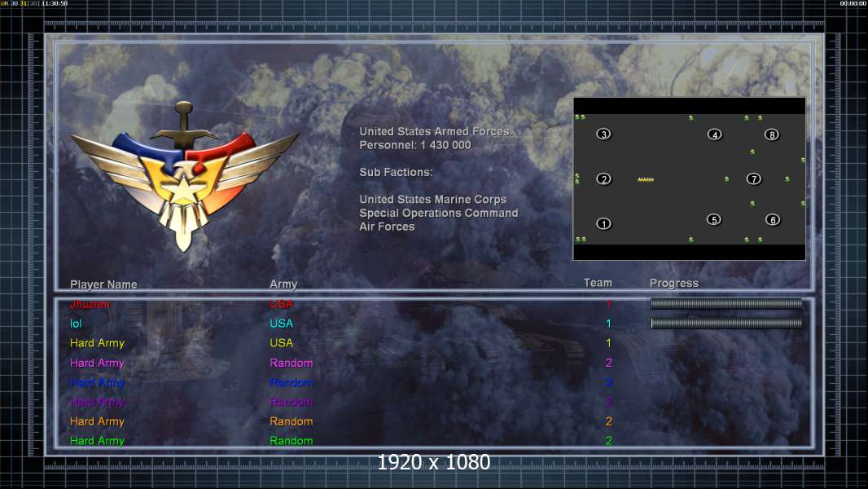The height and width of the screenshot is (489, 868).
Task: Click the cyan USA army entry for lol
Action: (x=281, y=324)
